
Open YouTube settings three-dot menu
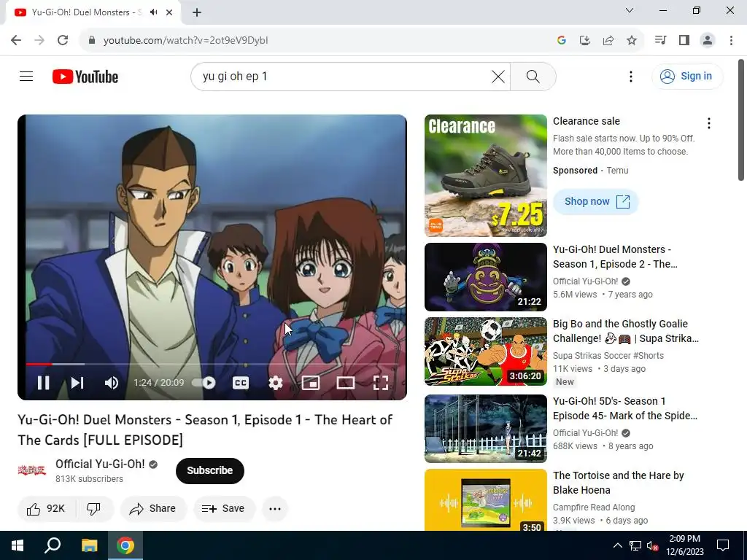pyautogui.click(x=631, y=76)
